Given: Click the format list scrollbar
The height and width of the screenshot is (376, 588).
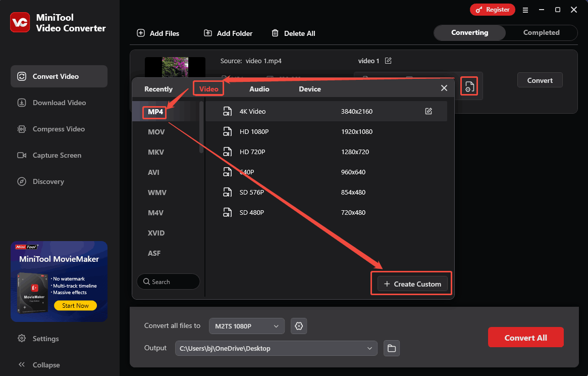Looking at the screenshot, I should pyautogui.click(x=201, y=127).
